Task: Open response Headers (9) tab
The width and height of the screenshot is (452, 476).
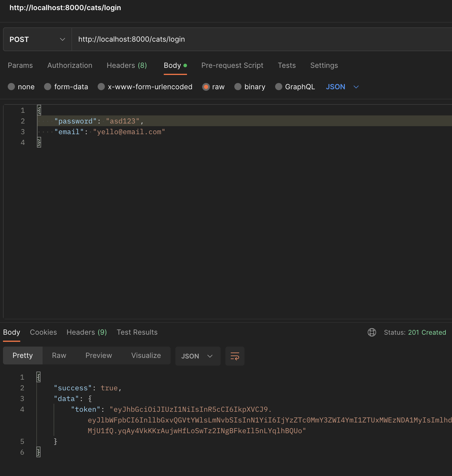Action: pos(87,332)
